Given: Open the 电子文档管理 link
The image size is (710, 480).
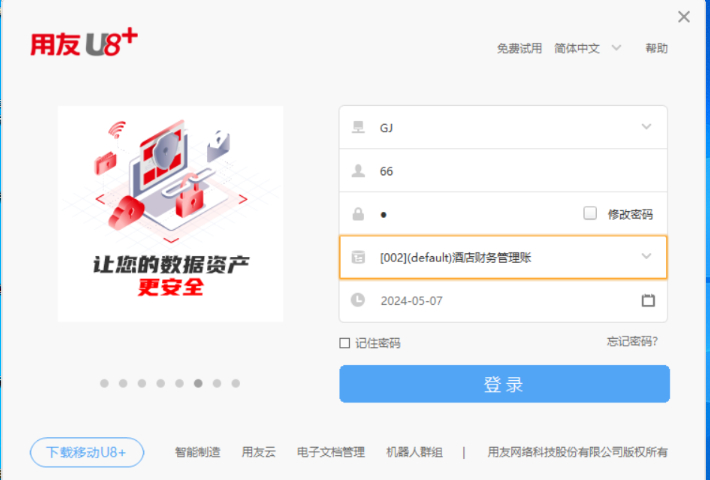Looking at the screenshot, I should 331,452.
